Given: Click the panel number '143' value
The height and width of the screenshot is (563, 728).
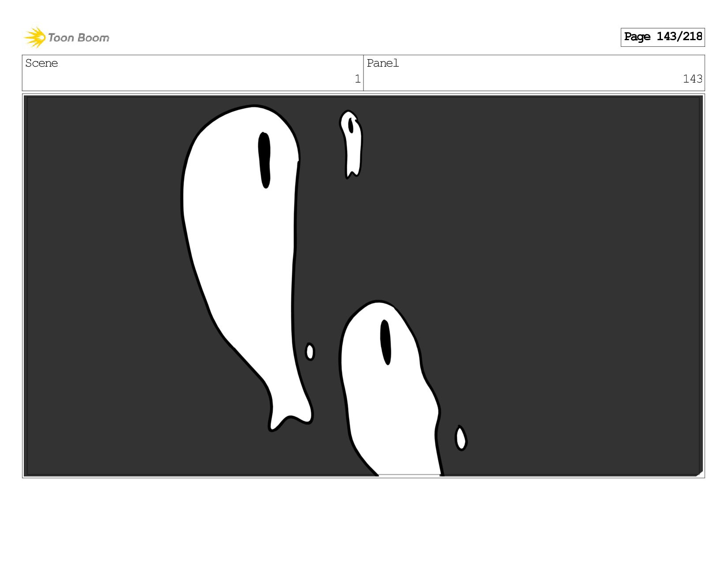Looking at the screenshot, I should [692, 79].
